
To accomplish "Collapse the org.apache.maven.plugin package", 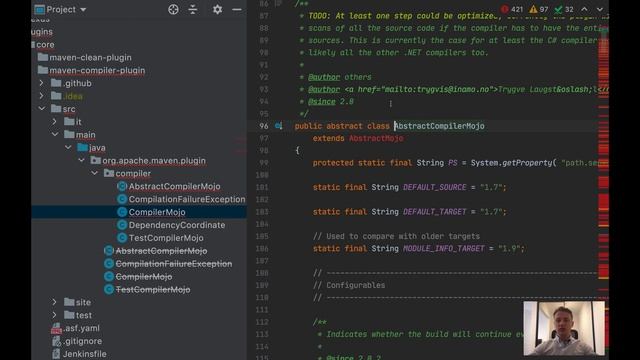I will pos(81,160).
